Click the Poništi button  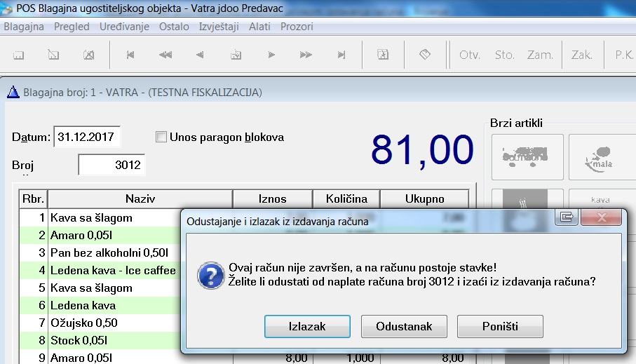500,326
